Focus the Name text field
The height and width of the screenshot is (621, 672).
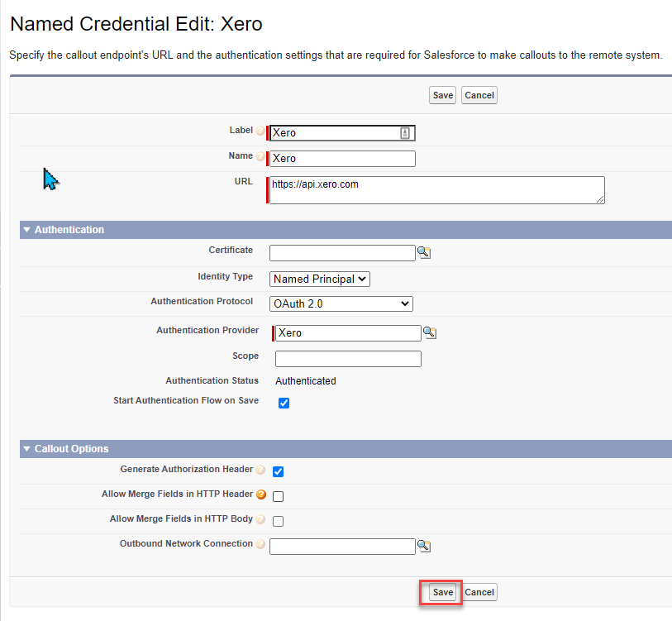click(x=342, y=159)
